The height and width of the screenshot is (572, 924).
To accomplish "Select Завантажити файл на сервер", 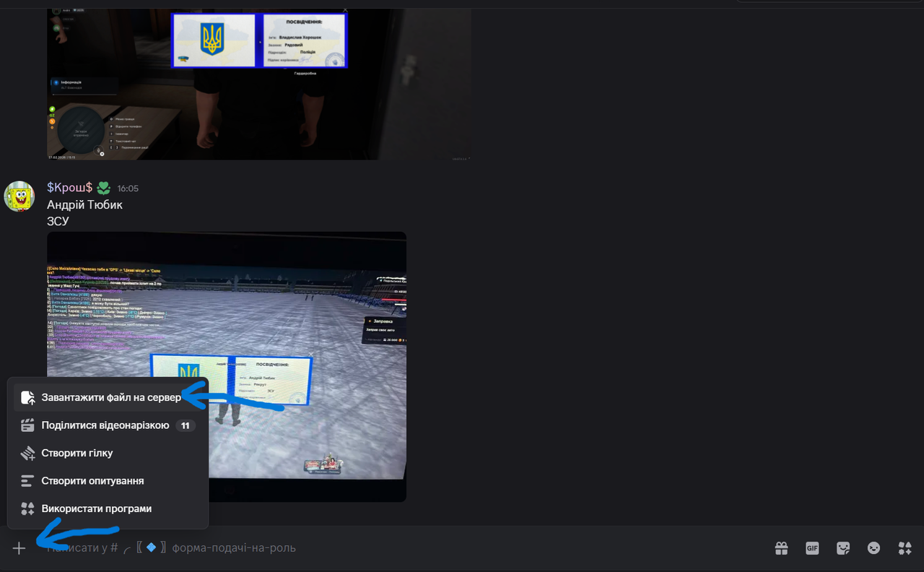I will click(x=108, y=398).
